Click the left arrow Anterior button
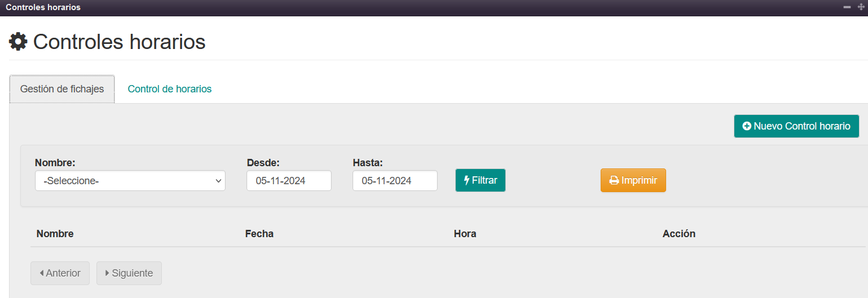The width and height of the screenshot is (868, 298). point(60,273)
